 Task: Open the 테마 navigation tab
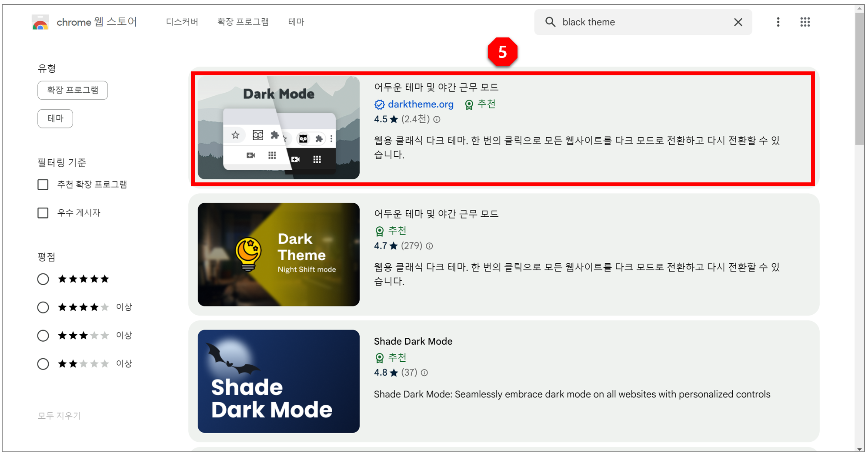pyautogui.click(x=296, y=22)
